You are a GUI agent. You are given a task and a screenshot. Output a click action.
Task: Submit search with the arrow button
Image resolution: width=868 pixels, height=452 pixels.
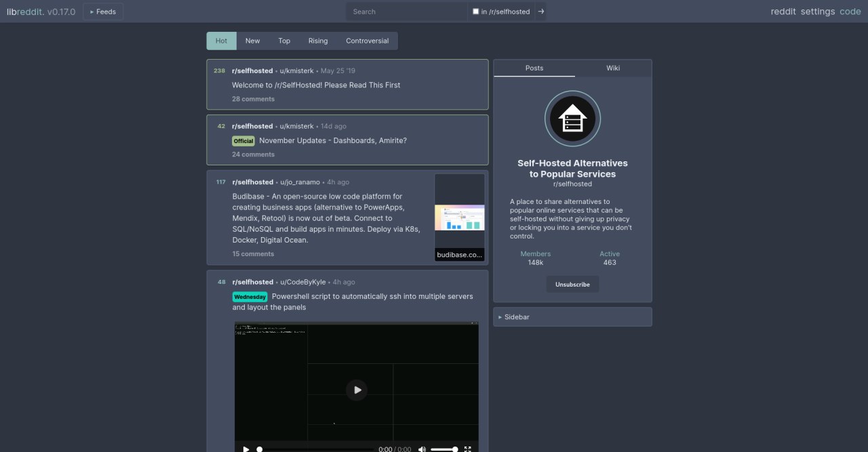pyautogui.click(x=540, y=12)
